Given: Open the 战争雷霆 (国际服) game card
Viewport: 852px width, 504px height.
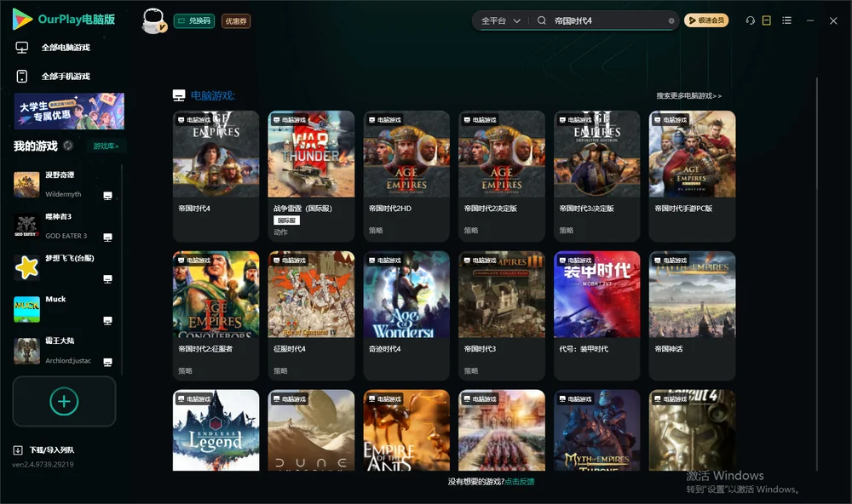Looking at the screenshot, I should [311, 176].
